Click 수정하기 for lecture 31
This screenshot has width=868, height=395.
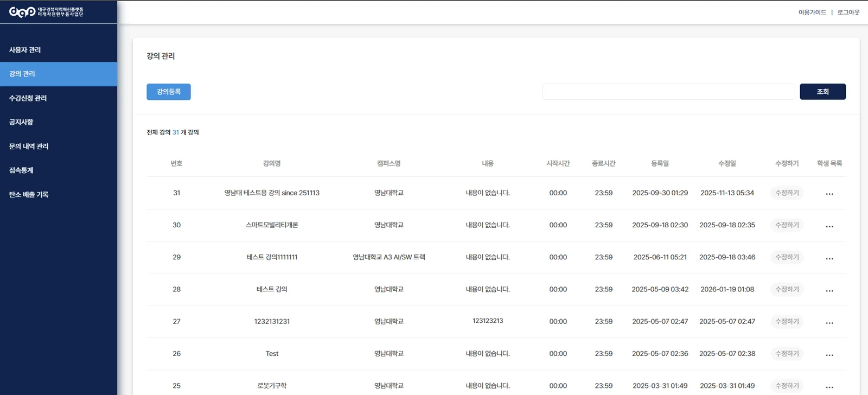(787, 193)
